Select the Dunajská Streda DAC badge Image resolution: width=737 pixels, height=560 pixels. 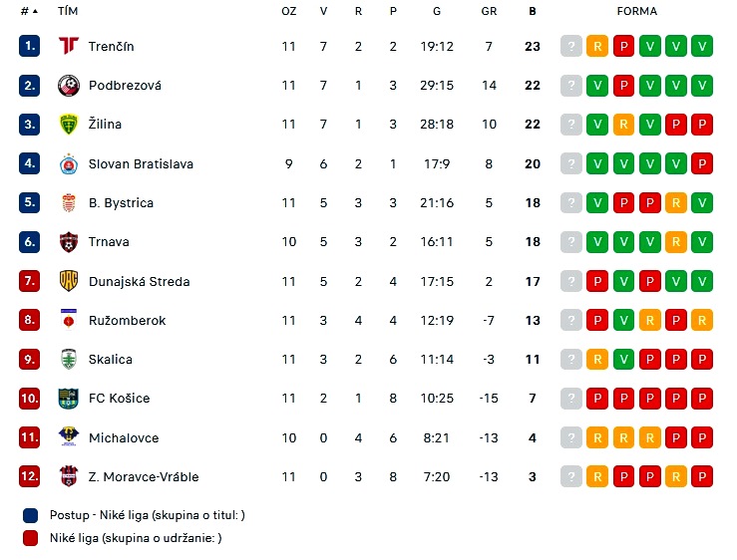pos(69,281)
